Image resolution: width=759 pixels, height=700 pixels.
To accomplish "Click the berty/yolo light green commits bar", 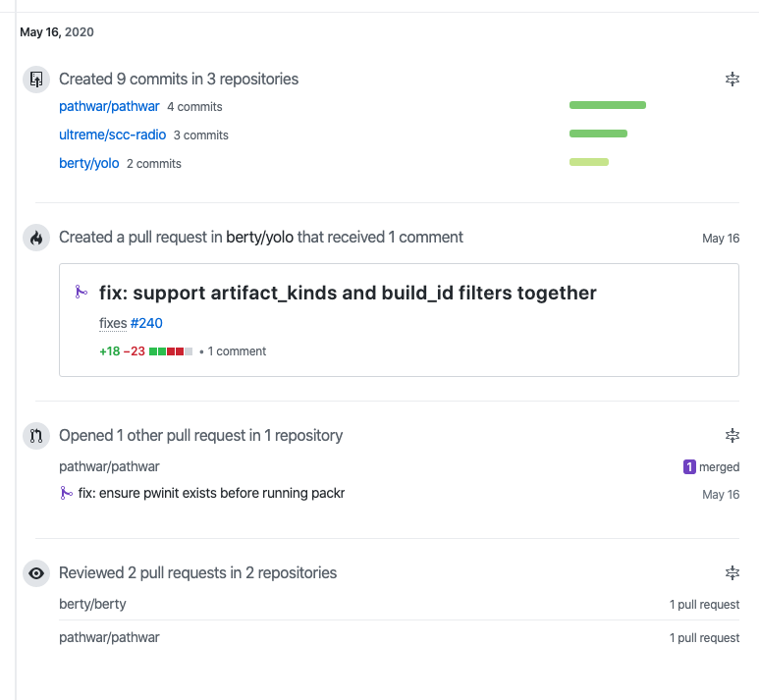I will coord(589,162).
